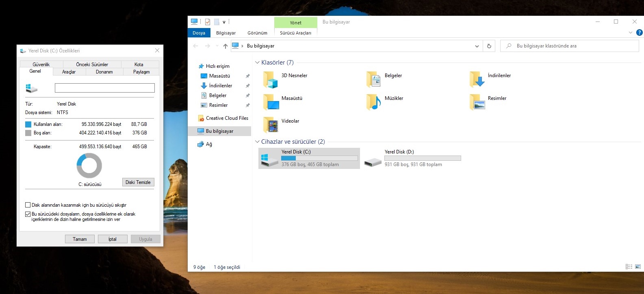Click the Yönet contextual tab header
The image size is (644, 294).
tap(296, 23)
